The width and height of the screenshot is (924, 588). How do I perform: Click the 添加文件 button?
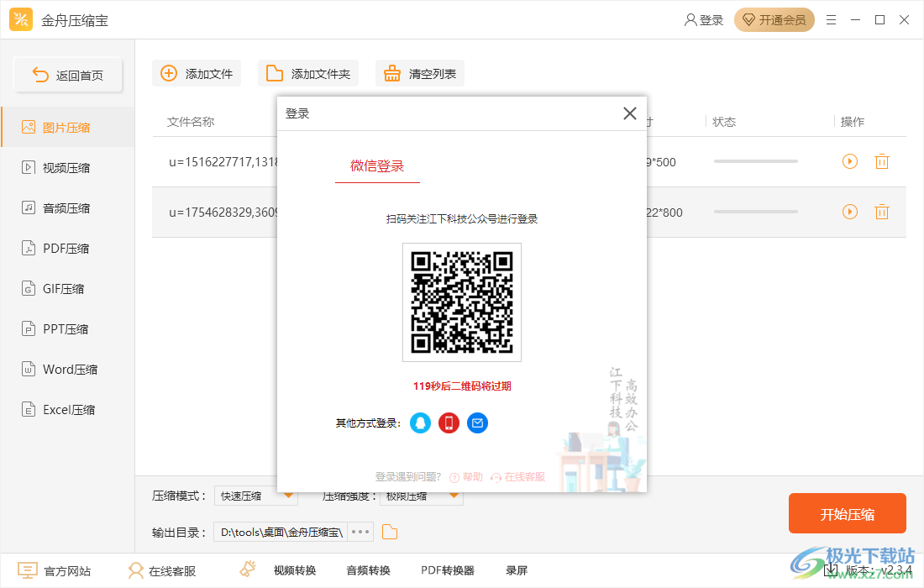tap(197, 74)
